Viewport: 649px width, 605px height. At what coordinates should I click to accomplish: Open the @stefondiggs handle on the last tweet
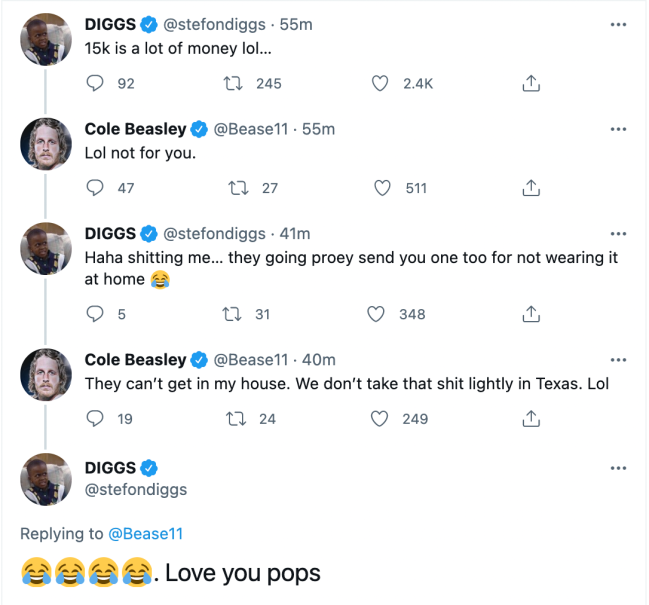pos(136,490)
